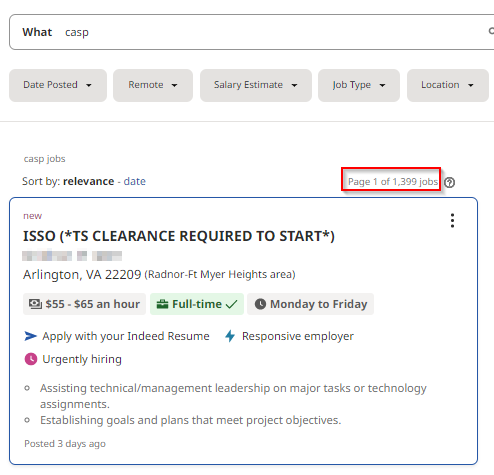494x475 pixels.
Task: Sort results by date
Action: [135, 181]
